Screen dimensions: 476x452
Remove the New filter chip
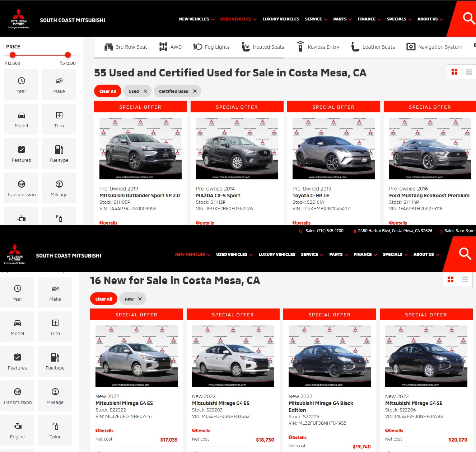(x=140, y=299)
